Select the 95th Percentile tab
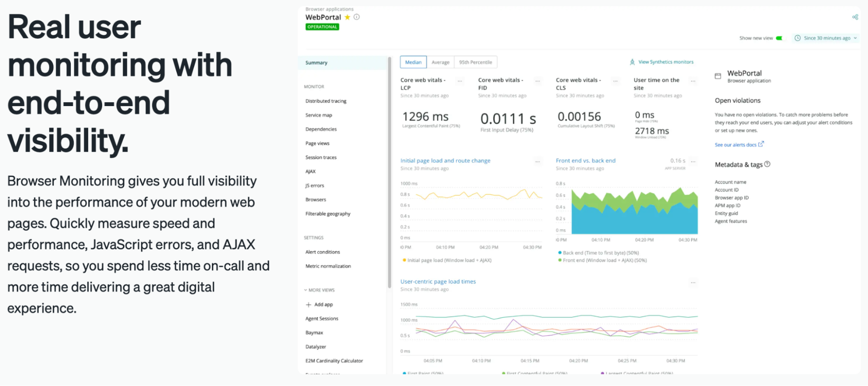The image size is (868, 386). [x=475, y=62]
